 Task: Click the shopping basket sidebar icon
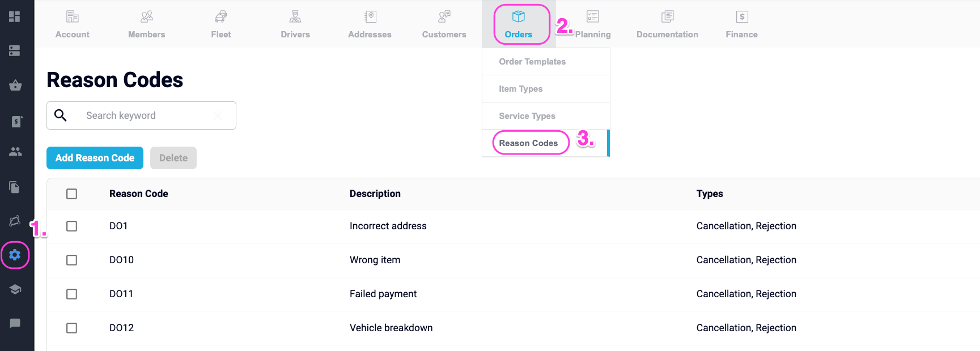click(x=15, y=85)
